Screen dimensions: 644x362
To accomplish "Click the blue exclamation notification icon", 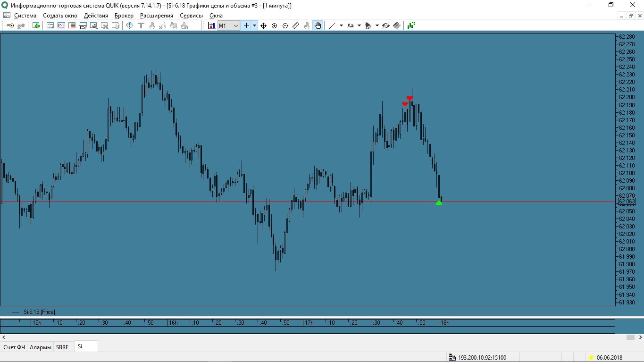I will pyautogui.click(x=130, y=25).
